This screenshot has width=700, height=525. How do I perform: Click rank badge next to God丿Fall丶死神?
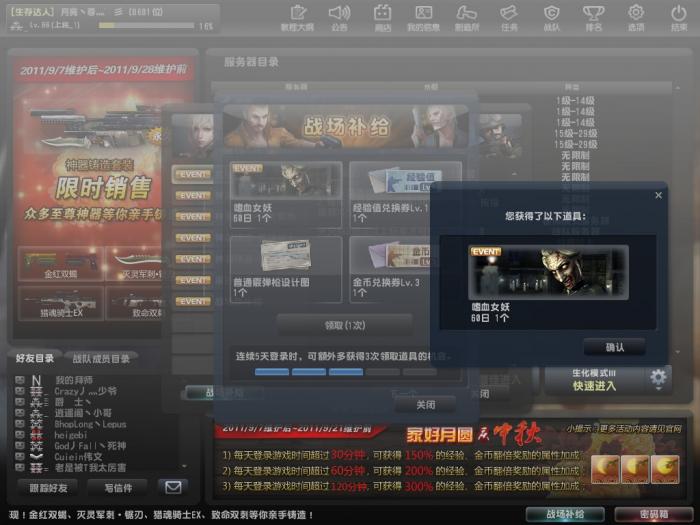click(x=37, y=446)
